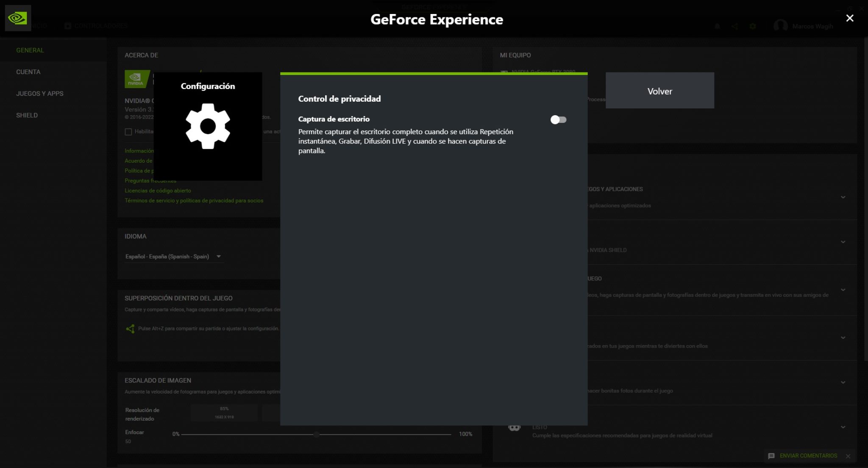Select SHIELD in the left sidebar
The height and width of the screenshot is (468, 868).
pos(26,115)
